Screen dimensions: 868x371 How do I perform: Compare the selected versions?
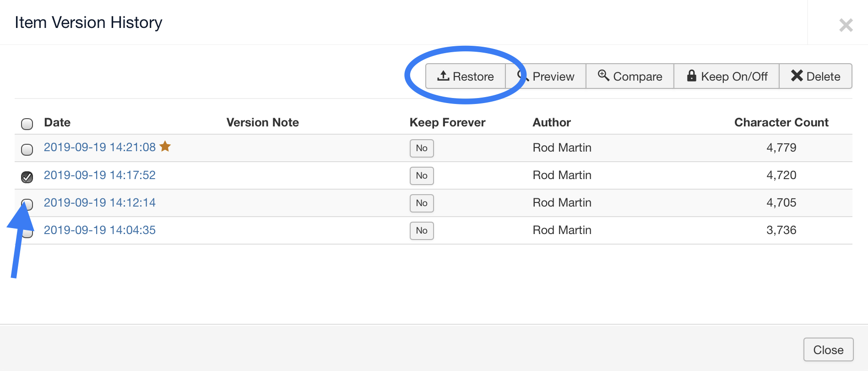(629, 76)
